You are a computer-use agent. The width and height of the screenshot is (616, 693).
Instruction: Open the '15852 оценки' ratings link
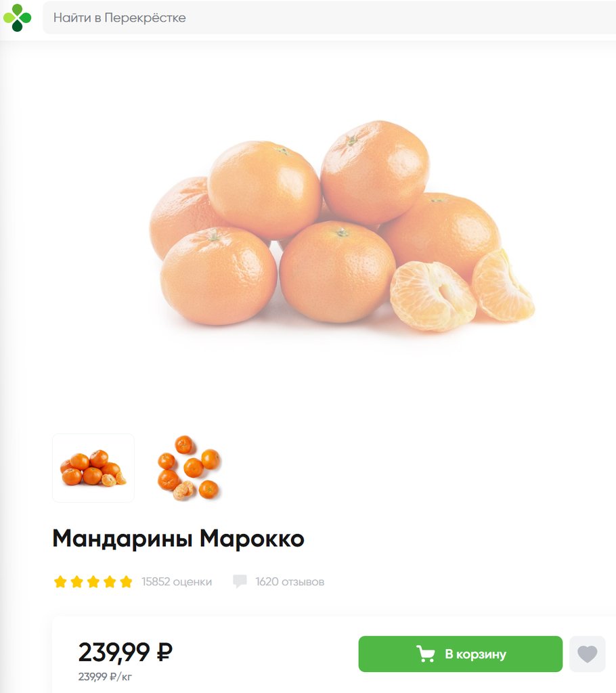click(177, 581)
